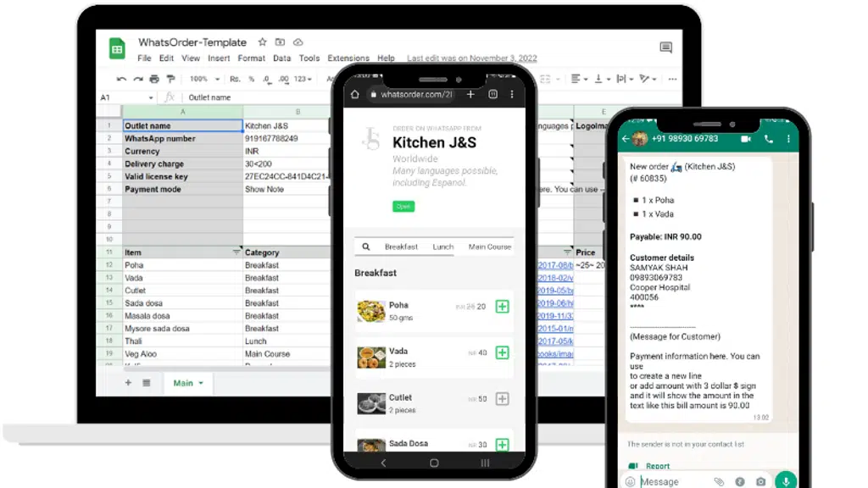Viewport: 868px width, 488px height.
Task: Open the vertical align dropdown
Action: pos(603,79)
